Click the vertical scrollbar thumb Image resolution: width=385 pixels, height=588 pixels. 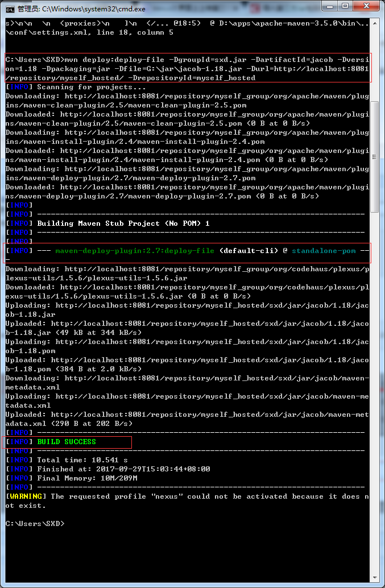[375, 157]
